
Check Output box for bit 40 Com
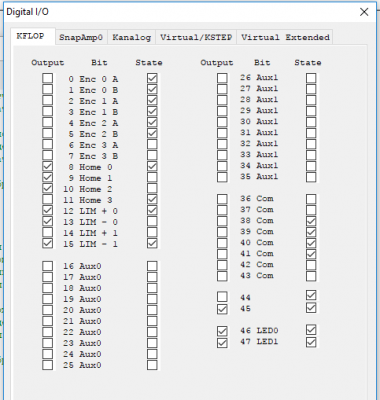coord(222,243)
